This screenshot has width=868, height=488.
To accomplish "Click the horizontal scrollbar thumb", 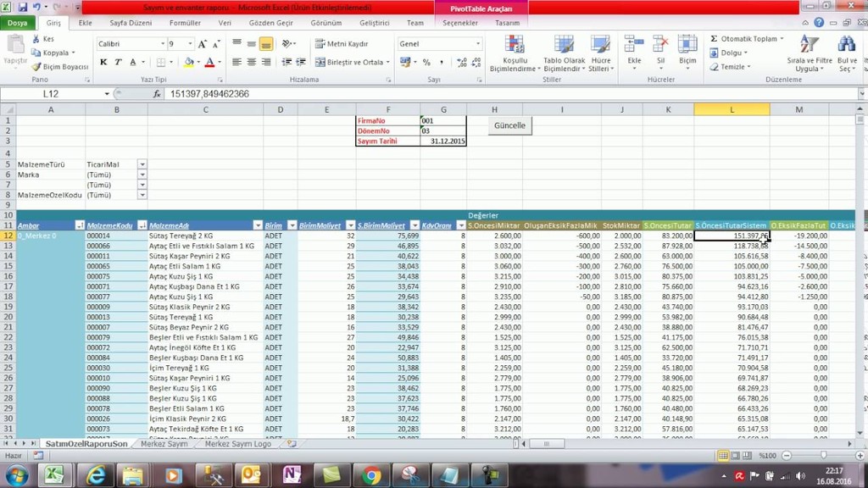I will (x=547, y=444).
